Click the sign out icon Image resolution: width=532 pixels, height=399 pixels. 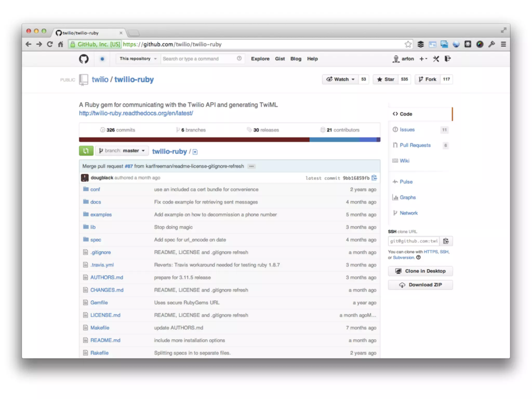tap(448, 59)
